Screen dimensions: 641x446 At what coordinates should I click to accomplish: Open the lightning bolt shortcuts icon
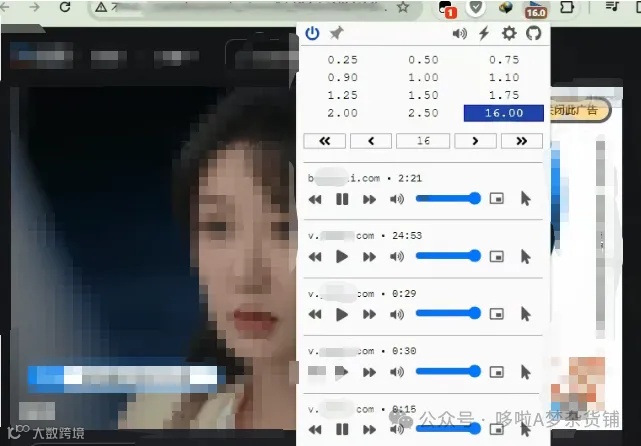[x=484, y=33]
